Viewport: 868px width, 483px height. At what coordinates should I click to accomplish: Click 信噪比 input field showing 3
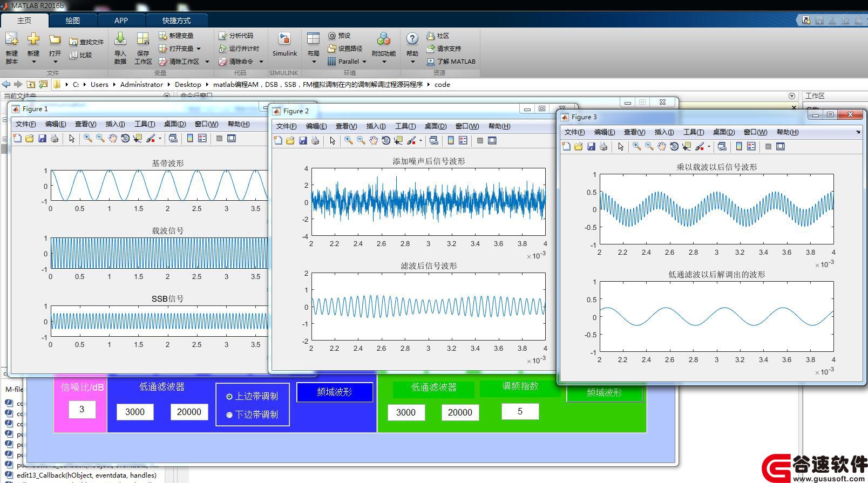pyautogui.click(x=82, y=410)
